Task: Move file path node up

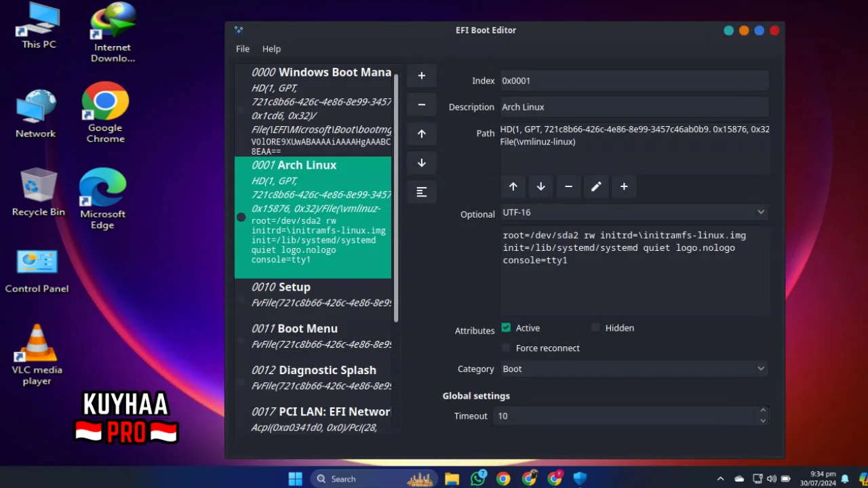Action: (513, 186)
